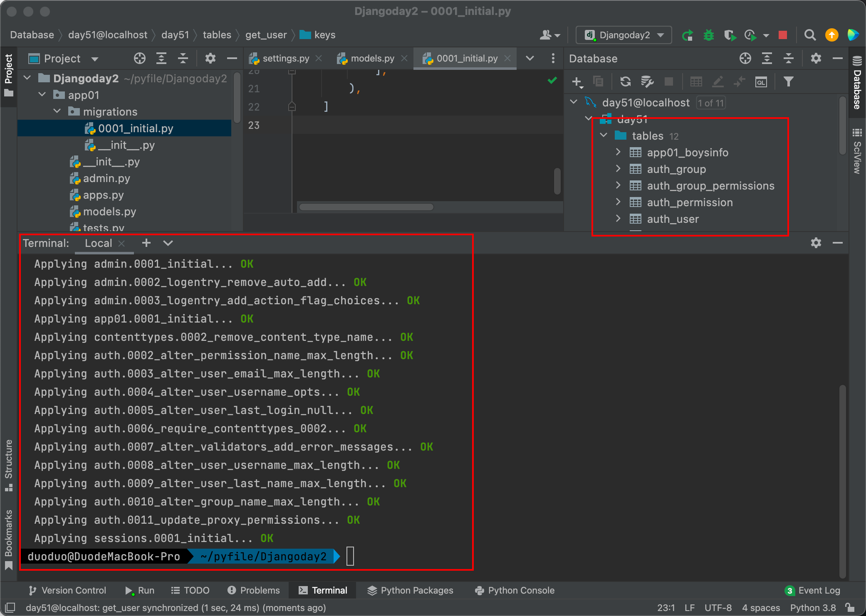
Task: Open the Version Control tool window
Action: point(67,590)
